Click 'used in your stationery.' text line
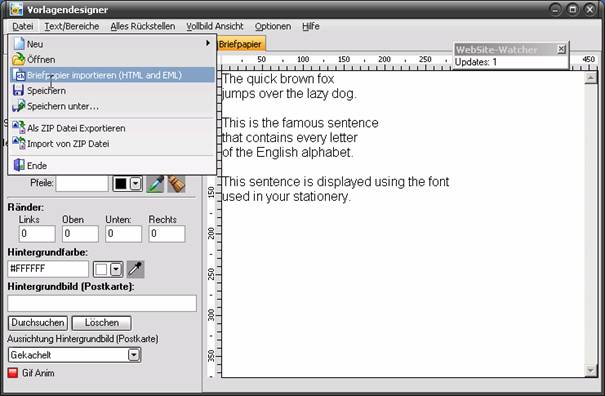 coord(286,196)
